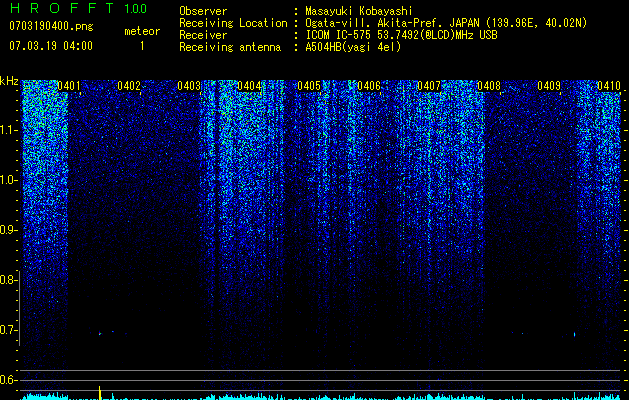Select the 0409 time marker
The width and height of the screenshot is (629, 400).
pos(549,86)
